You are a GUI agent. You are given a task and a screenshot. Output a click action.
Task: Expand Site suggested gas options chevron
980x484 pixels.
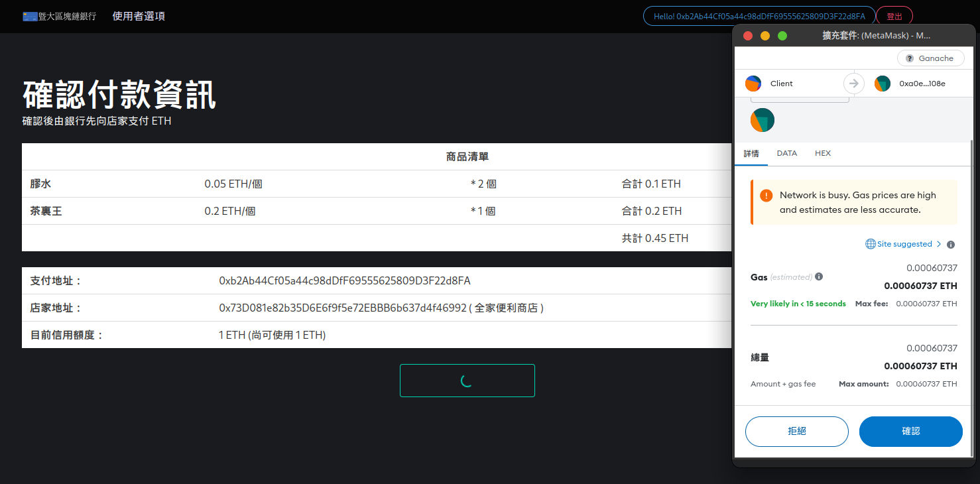pos(939,244)
